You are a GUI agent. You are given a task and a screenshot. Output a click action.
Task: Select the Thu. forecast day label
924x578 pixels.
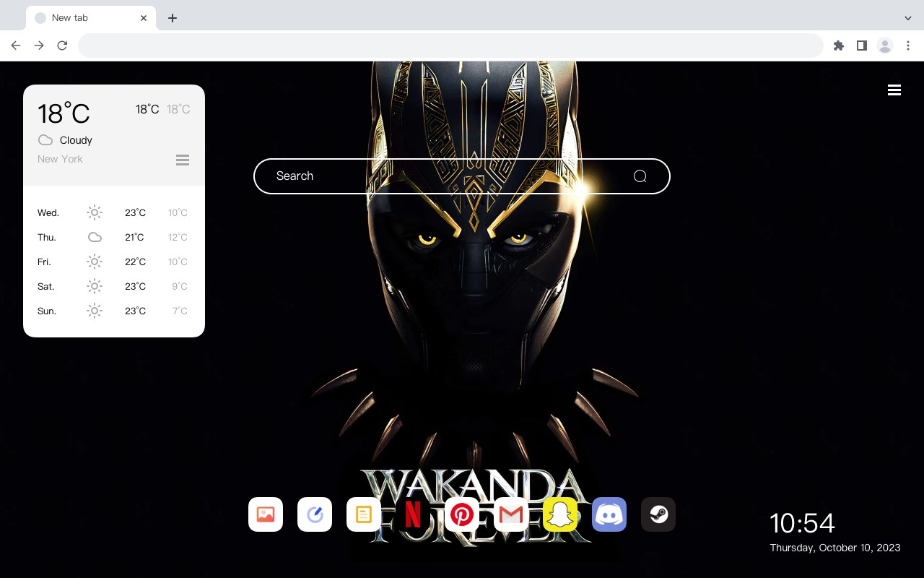tap(47, 237)
